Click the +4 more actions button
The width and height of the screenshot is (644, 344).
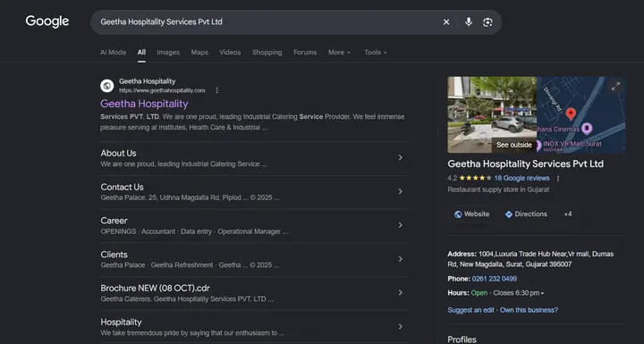coord(568,214)
